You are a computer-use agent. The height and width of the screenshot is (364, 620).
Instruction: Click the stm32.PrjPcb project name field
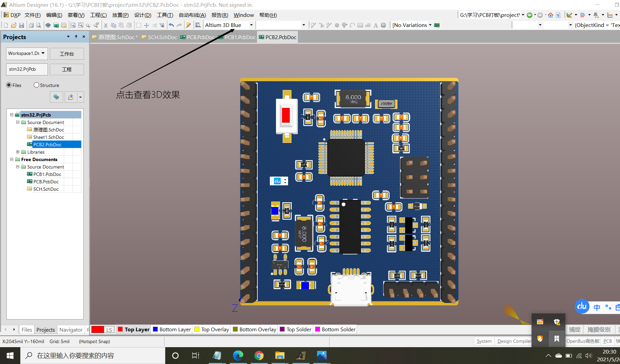click(26, 69)
